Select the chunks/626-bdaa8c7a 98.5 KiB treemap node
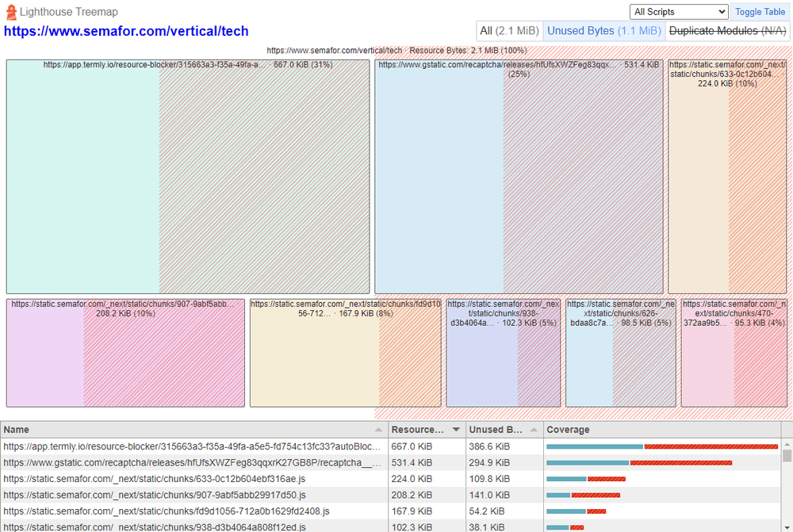Screen dimensions: 793x532 tap(621, 353)
